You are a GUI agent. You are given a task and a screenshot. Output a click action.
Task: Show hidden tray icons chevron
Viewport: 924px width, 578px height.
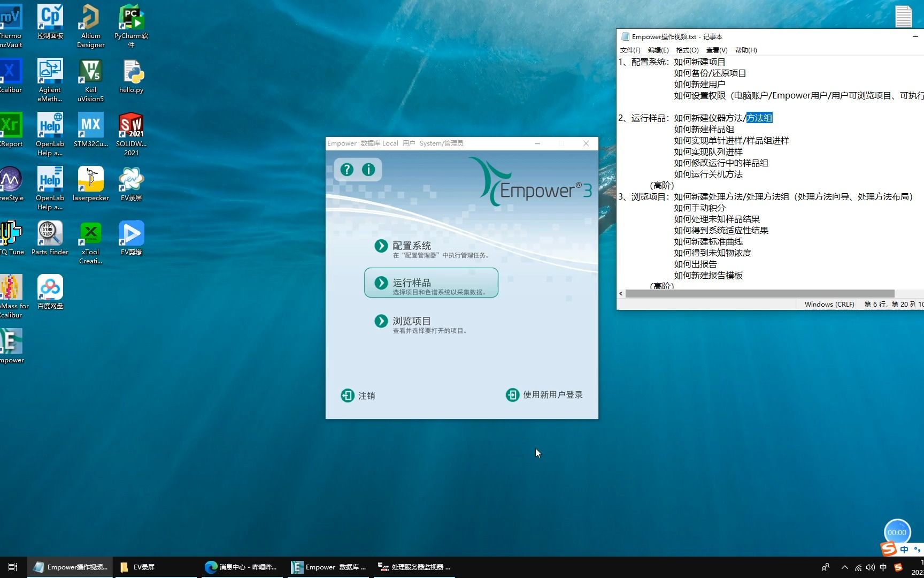pyautogui.click(x=844, y=567)
